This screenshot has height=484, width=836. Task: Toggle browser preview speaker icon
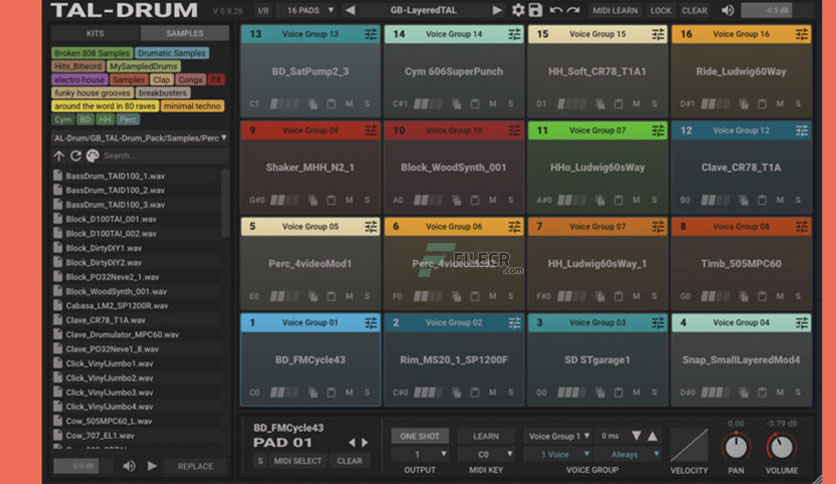coord(129,466)
